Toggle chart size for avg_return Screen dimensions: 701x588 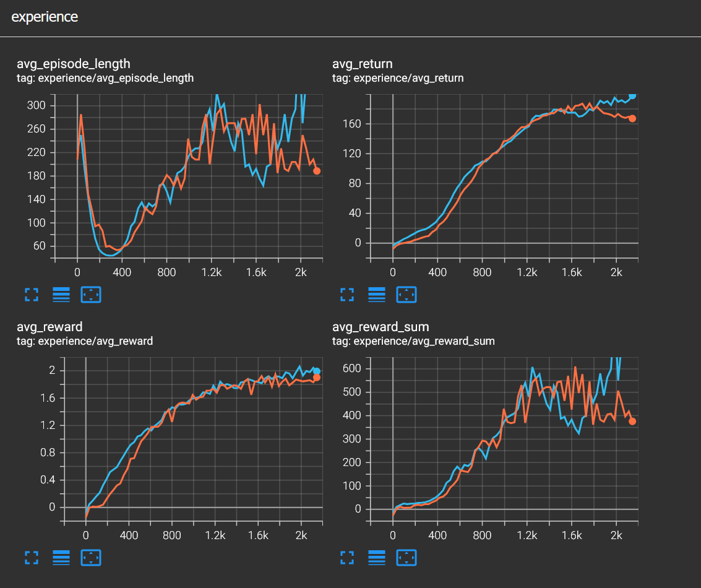point(347,295)
